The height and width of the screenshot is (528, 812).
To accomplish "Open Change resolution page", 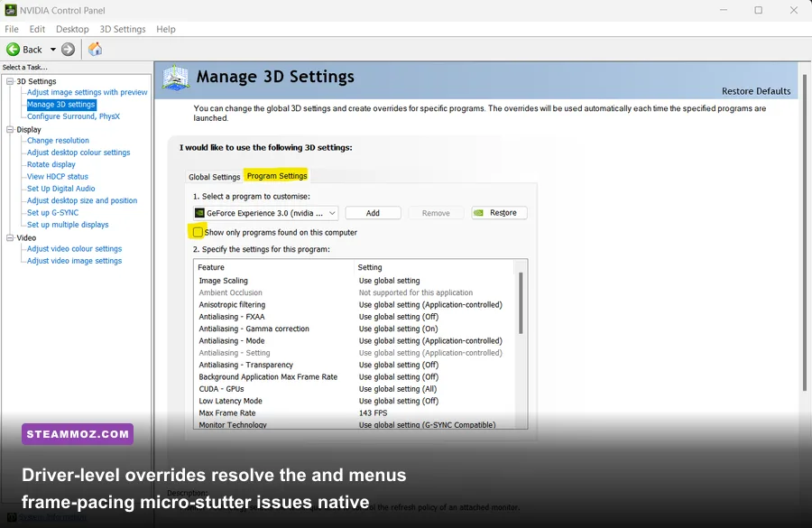I will 58,141.
